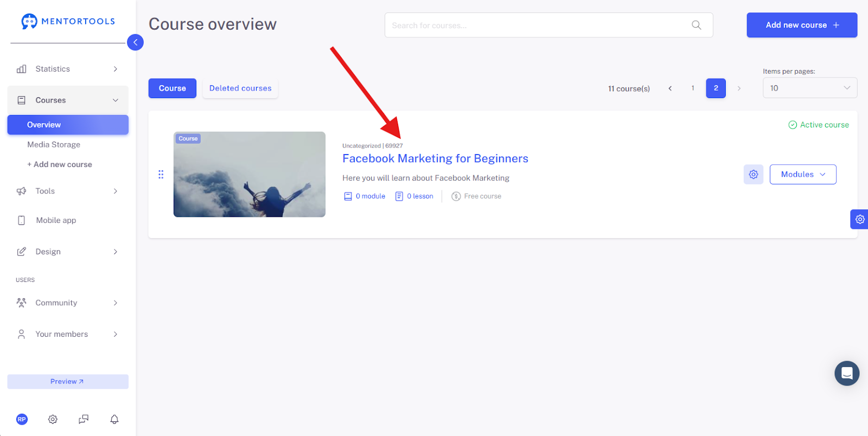
Task: Click the Design pencil icon
Action: (x=22, y=252)
